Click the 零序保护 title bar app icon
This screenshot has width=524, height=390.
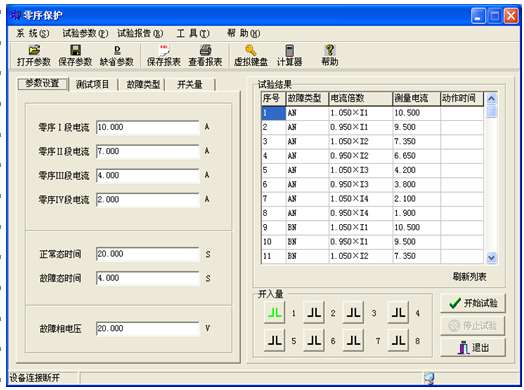[15, 15]
